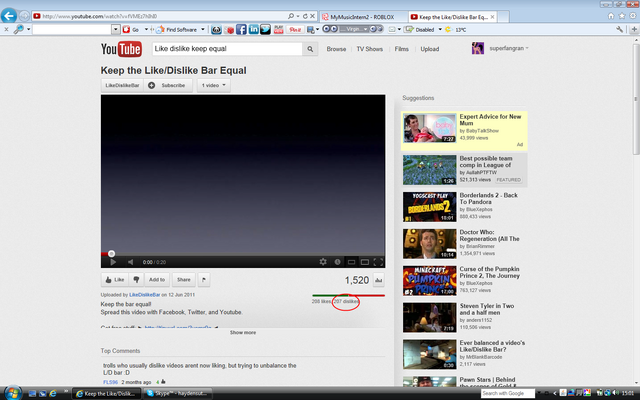Click the YouTube logo on the page
Viewport: 640px width, 400px height.
click(121, 49)
